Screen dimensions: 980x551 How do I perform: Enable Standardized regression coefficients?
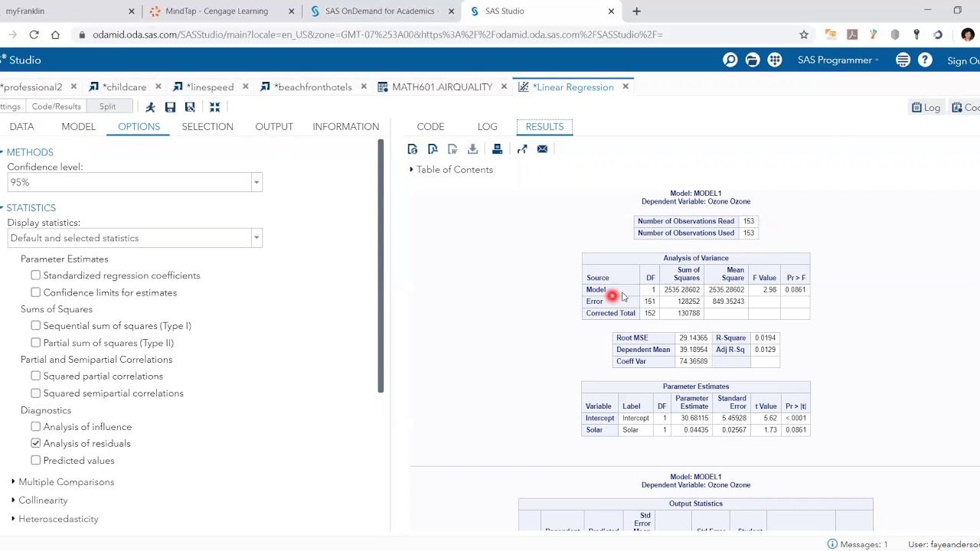[36, 275]
